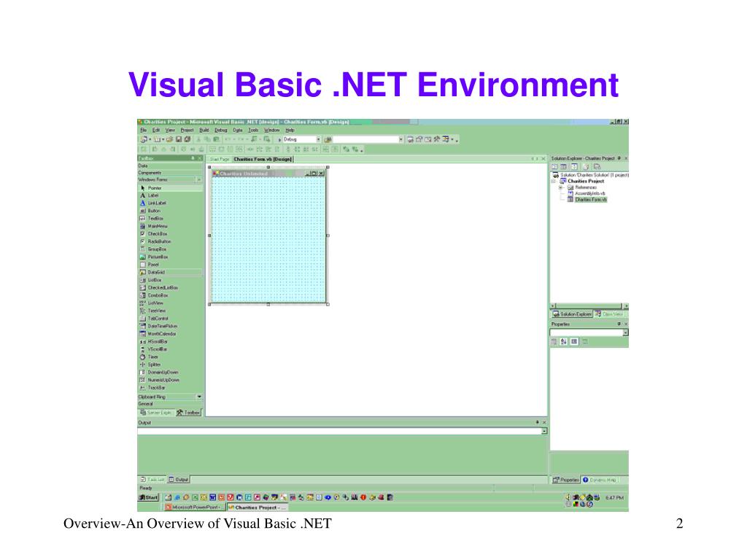Screen dimensions: 747x560
Task: Click the Save icon on the toolbar
Action: point(178,138)
